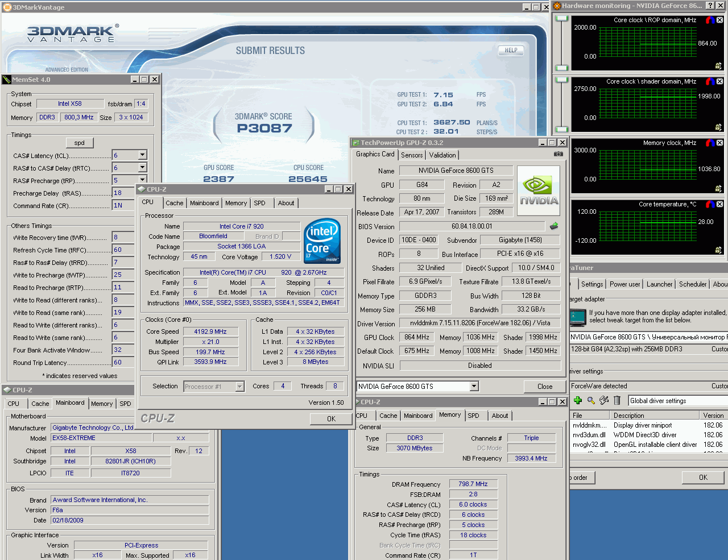Screen dimensions: 728x560
Task: Move top slider handle beside shader domain graph
Action: click(562, 80)
